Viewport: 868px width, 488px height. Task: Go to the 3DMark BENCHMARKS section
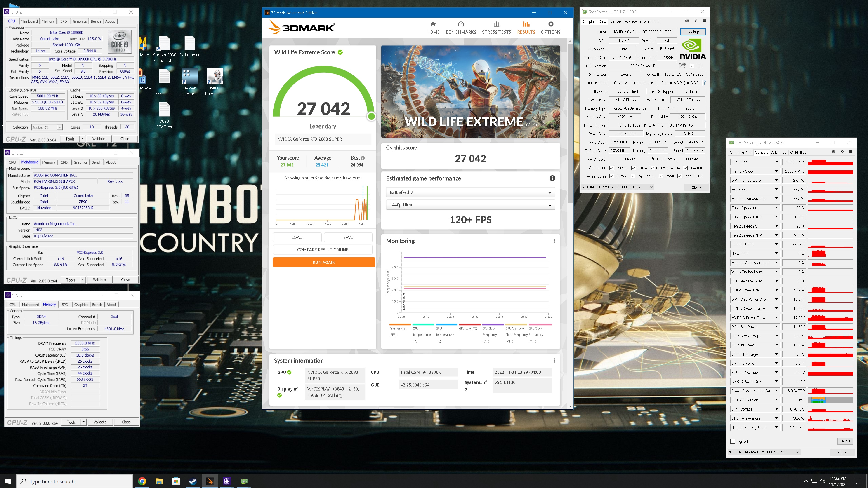[x=461, y=28]
